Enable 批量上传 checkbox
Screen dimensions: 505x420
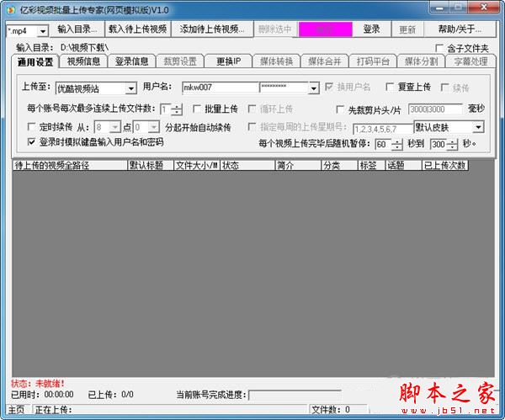[x=196, y=109]
